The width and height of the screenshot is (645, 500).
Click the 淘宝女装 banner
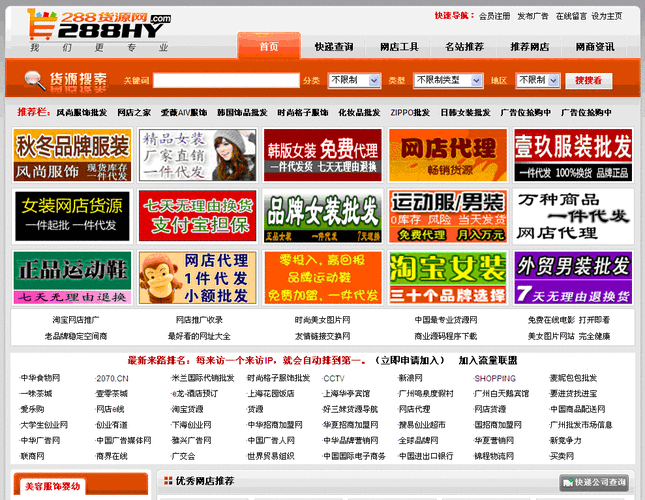coord(447,277)
